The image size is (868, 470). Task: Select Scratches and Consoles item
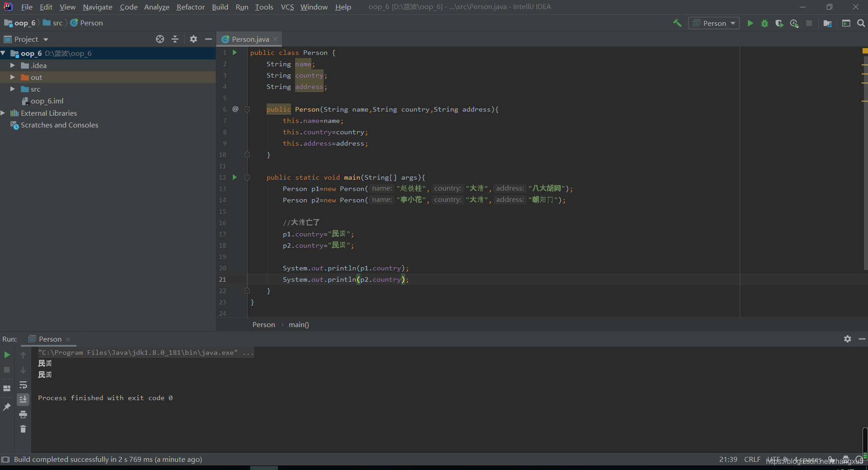point(59,125)
